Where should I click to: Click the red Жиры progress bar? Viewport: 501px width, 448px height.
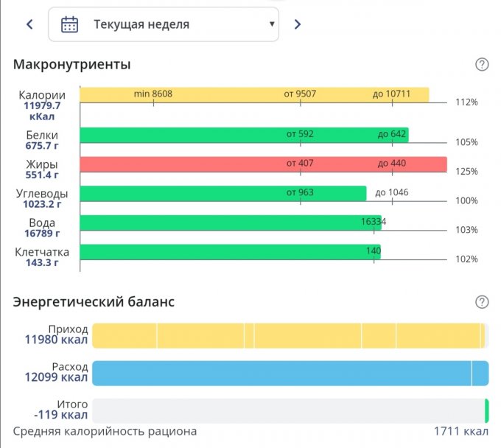pos(262,164)
